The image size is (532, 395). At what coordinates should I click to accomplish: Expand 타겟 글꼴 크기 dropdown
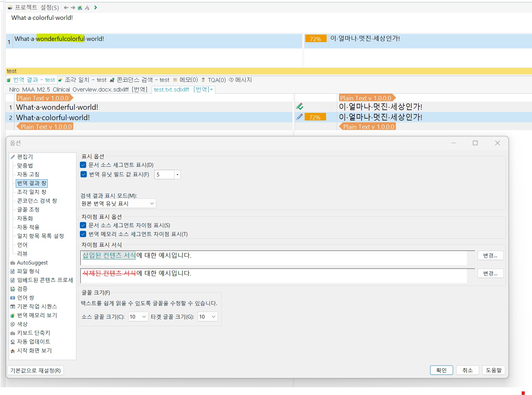click(x=208, y=317)
